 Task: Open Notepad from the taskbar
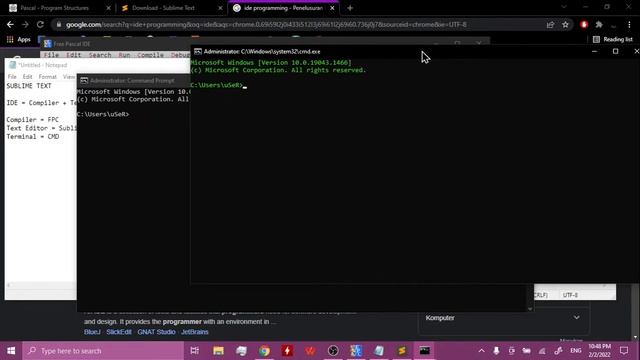379,351
